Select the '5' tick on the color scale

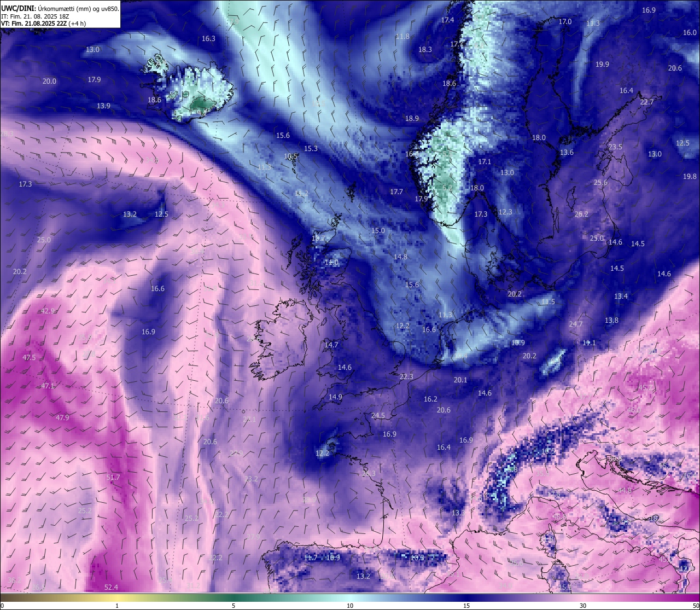pos(234,606)
